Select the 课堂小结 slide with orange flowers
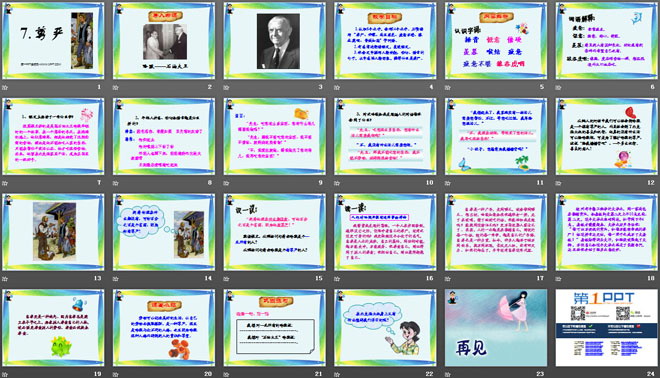 [164, 327]
